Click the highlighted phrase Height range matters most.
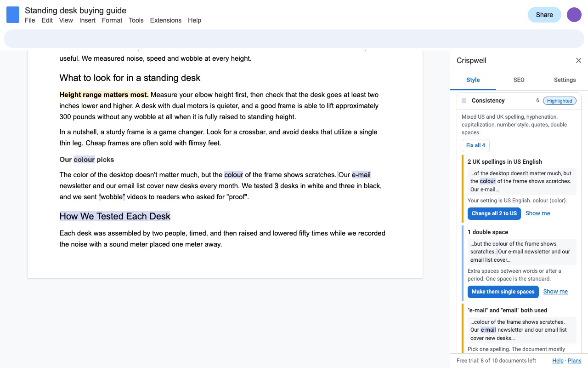588x368 pixels. [x=104, y=95]
